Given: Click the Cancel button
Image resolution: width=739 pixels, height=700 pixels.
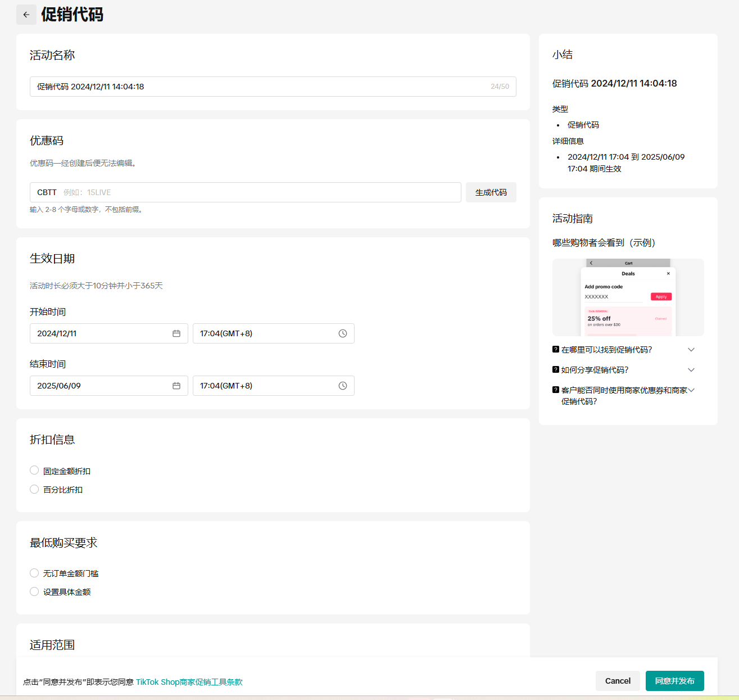Looking at the screenshot, I should [618, 681].
